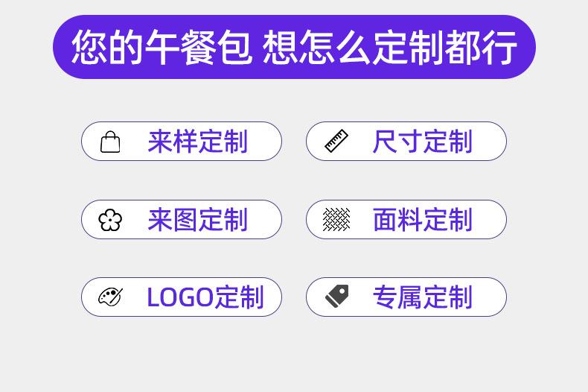Click the purple headline banner 您的午餐包
588x392 pixels.
(295, 47)
